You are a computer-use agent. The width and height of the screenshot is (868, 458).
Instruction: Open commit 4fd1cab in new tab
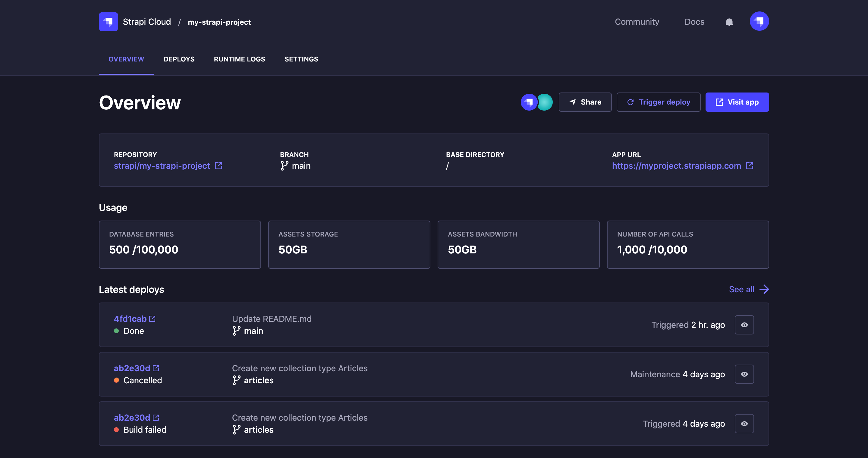(x=153, y=318)
